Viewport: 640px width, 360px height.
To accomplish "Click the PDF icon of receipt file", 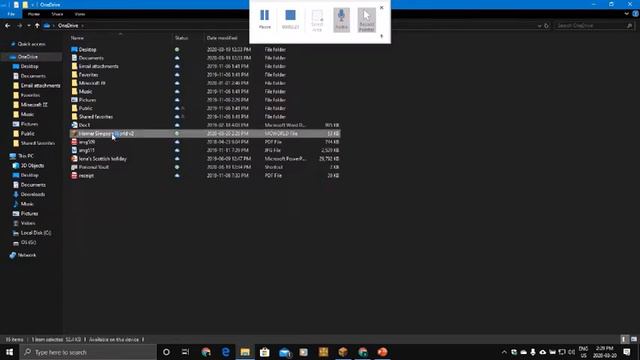I will [74, 176].
